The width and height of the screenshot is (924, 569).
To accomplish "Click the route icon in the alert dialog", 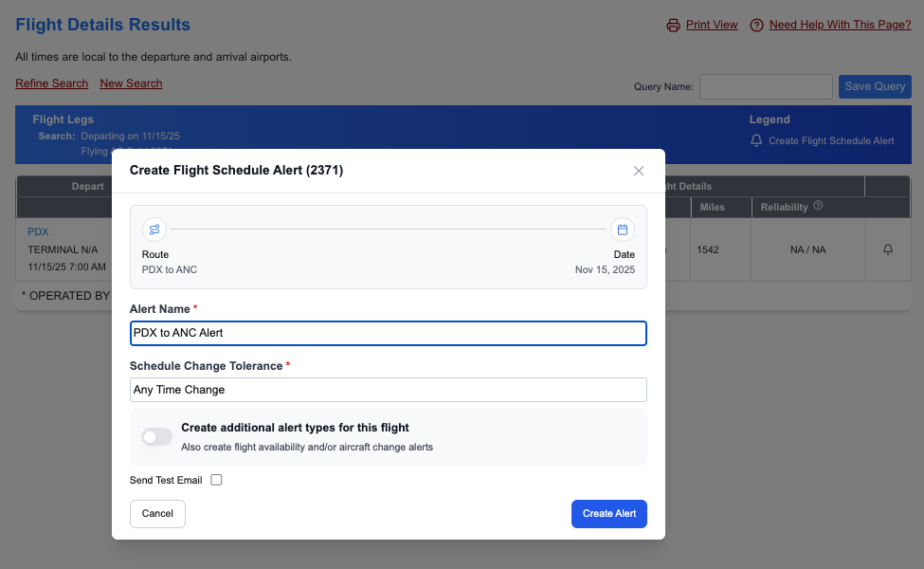I will (154, 229).
